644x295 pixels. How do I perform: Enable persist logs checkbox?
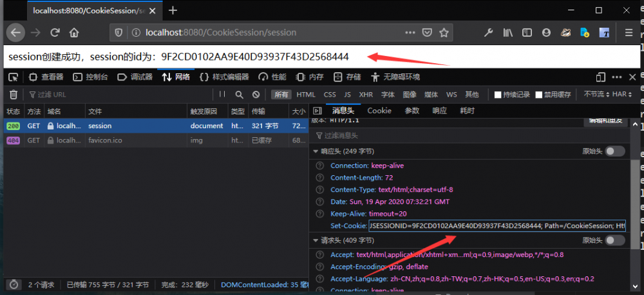click(498, 95)
